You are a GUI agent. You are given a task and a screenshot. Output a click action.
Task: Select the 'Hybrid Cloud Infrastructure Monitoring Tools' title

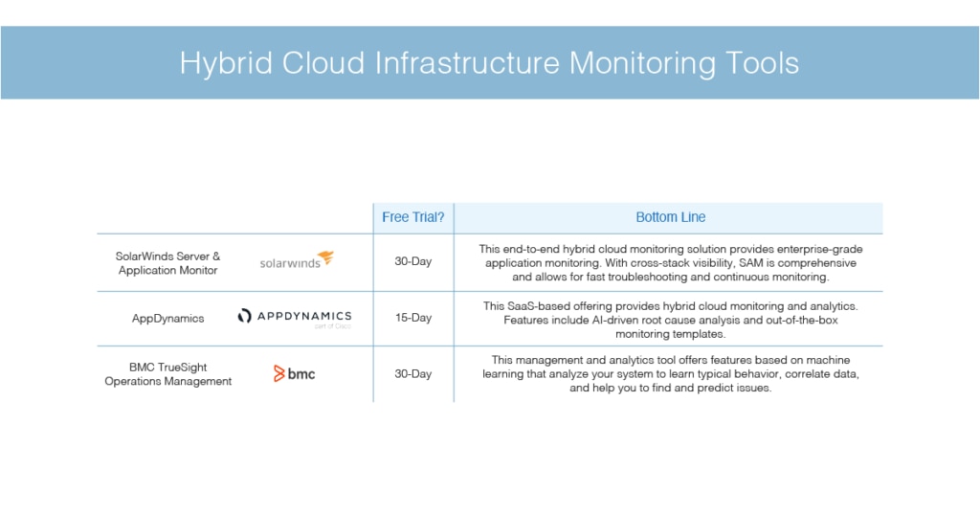tap(489, 63)
